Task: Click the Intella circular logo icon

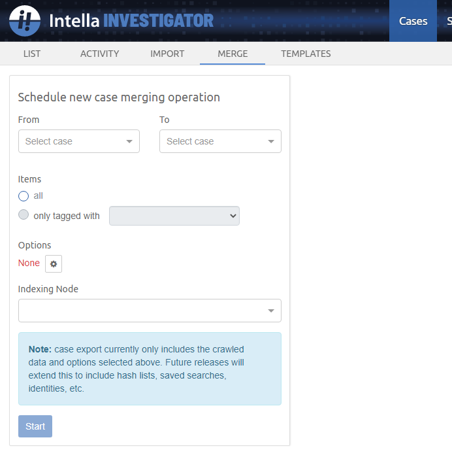Action: (25, 21)
